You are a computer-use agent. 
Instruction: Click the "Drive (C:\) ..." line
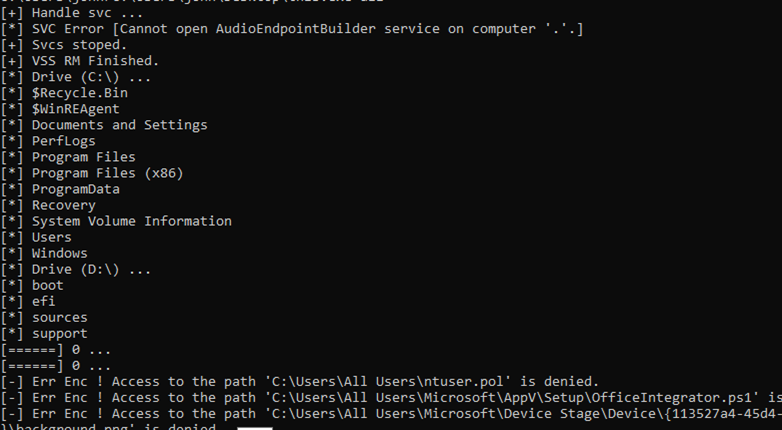click(x=91, y=77)
